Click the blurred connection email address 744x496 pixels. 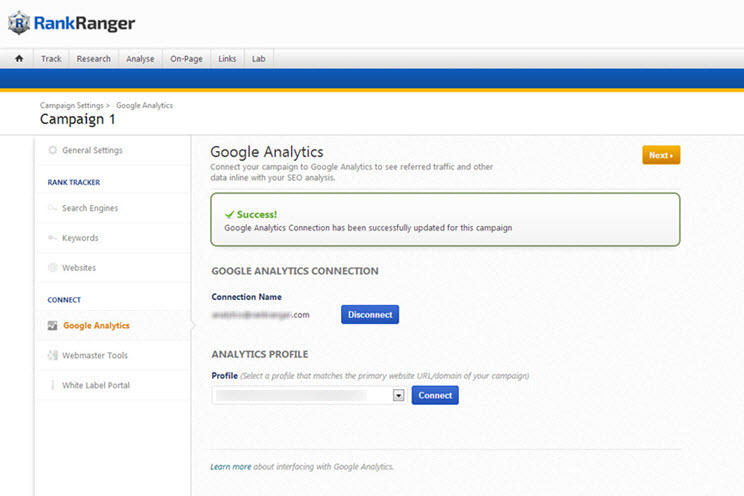pos(260,315)
